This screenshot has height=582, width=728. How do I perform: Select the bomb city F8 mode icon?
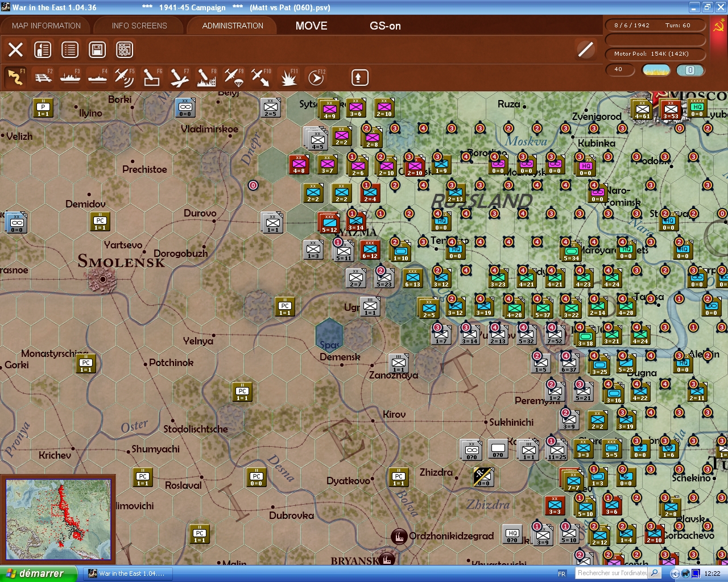[x=206, y=77]
